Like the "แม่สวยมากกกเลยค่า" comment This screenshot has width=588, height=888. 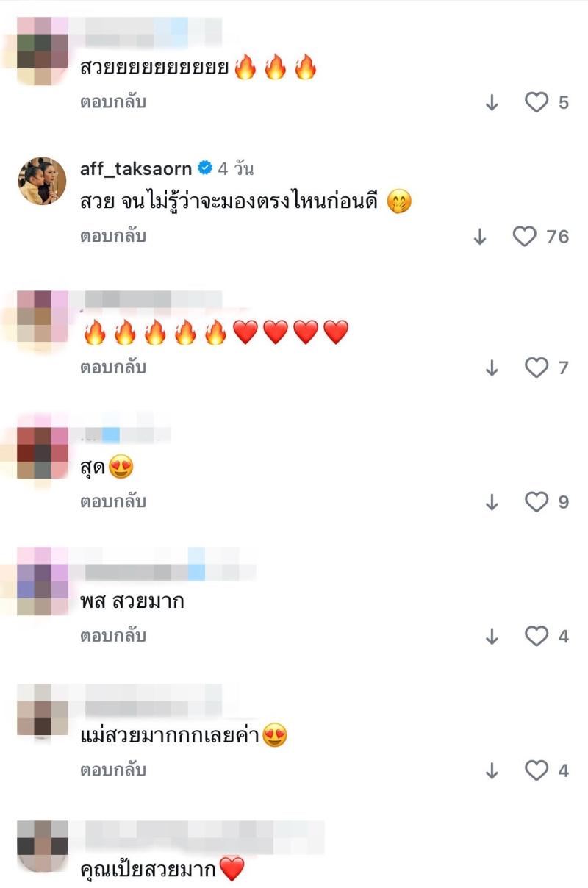pos(537,770)
